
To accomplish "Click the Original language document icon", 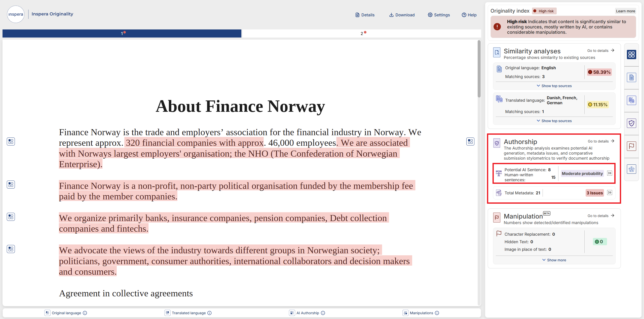I will coord(499,69).
